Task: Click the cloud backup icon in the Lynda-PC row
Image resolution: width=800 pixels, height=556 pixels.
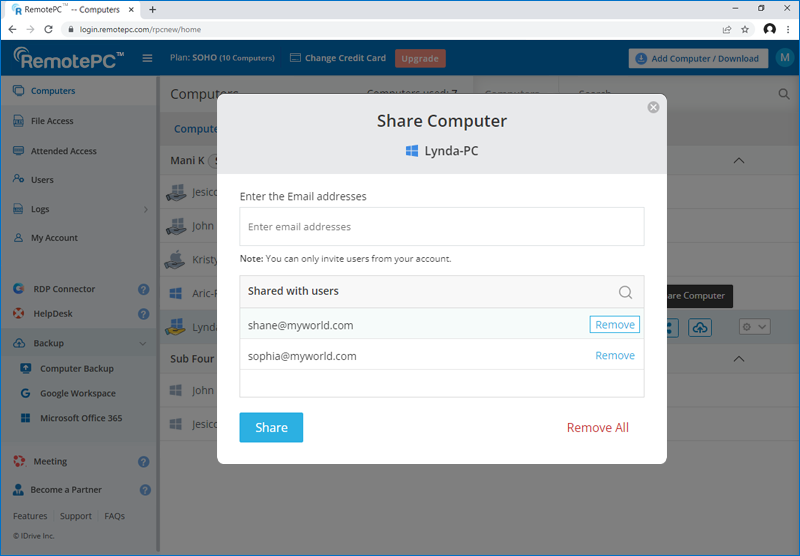Action: tap(700, 328)
